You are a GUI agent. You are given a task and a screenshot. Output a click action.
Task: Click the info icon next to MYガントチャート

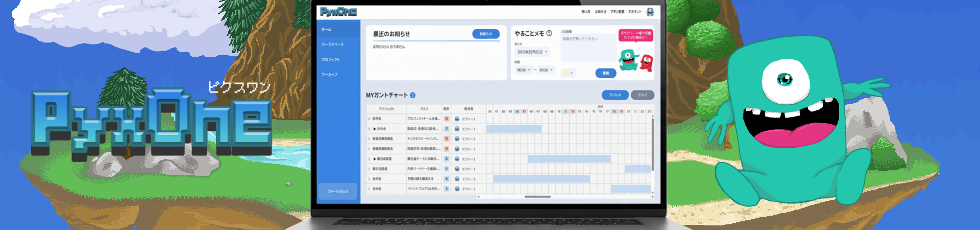[x=412, y=95]
